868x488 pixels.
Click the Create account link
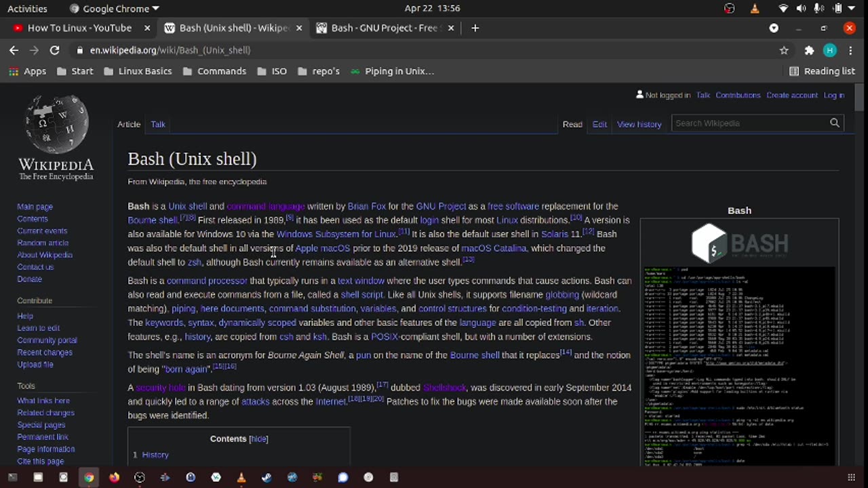[x=792, y=95]
